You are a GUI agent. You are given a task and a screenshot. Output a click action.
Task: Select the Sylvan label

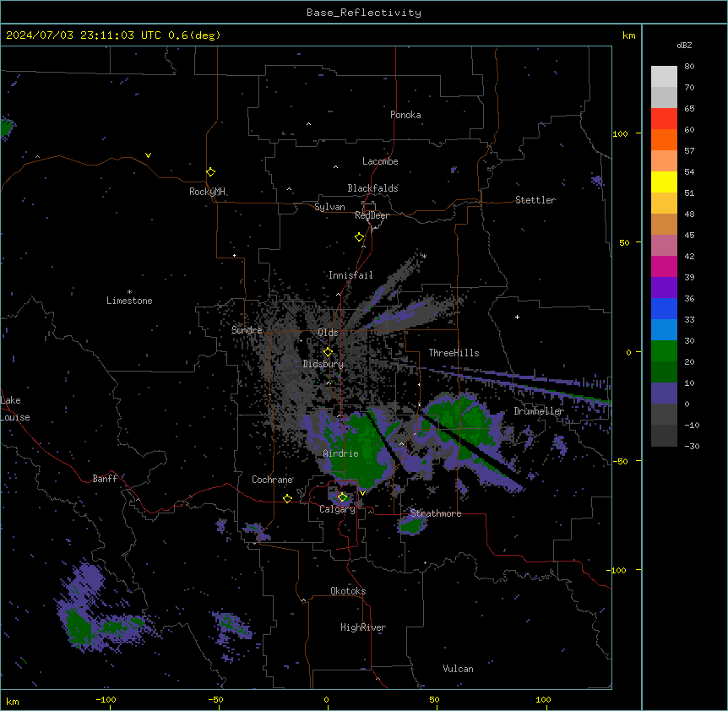click(x=329, y=207)
